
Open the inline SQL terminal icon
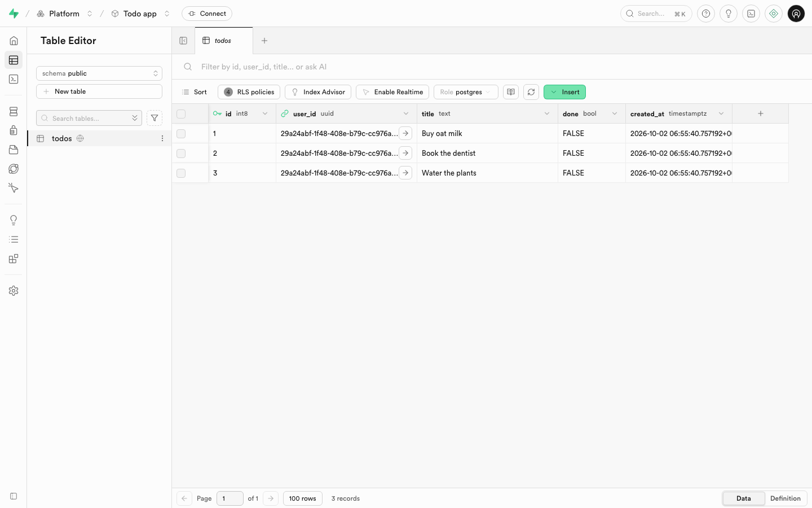point(751,14)
